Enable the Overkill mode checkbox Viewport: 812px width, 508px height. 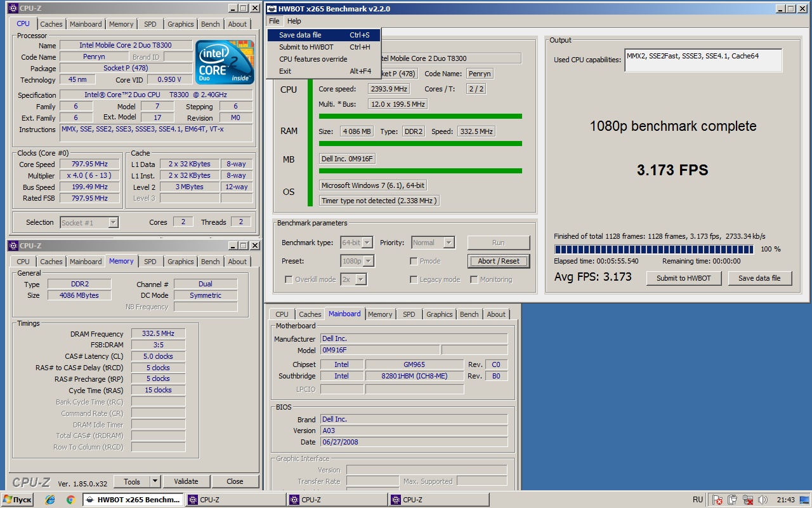tap(289, 279)
